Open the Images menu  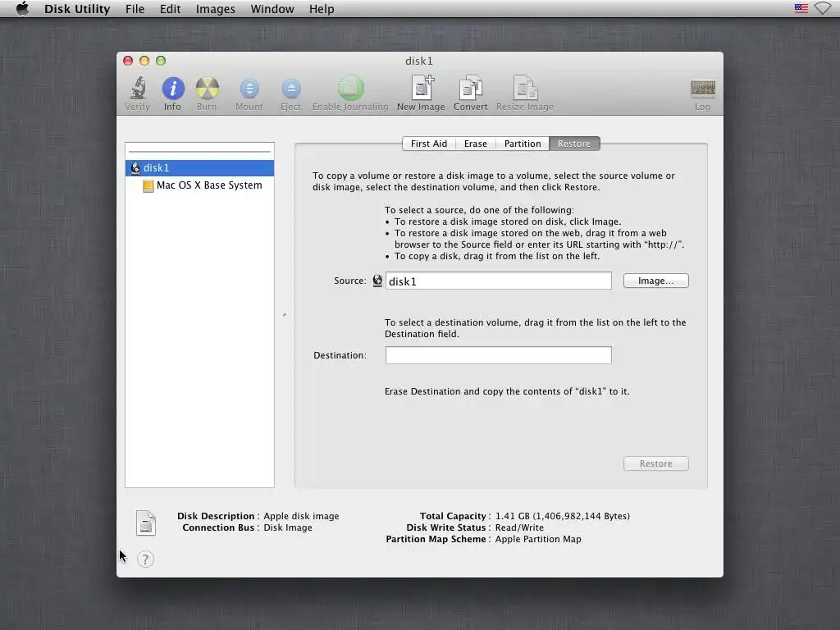click(216, 9)
